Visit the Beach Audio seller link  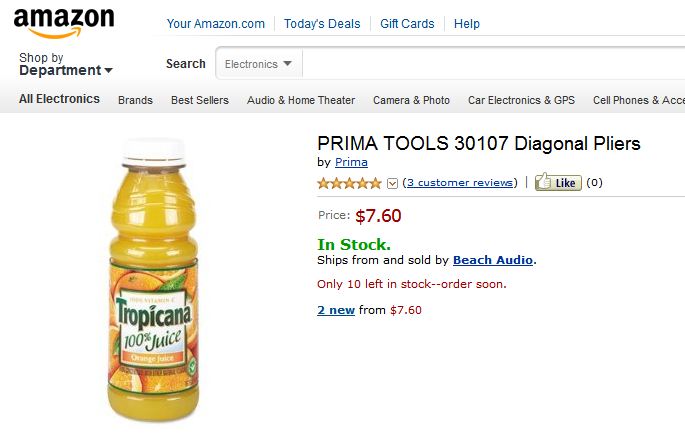(x=493, y=260)
